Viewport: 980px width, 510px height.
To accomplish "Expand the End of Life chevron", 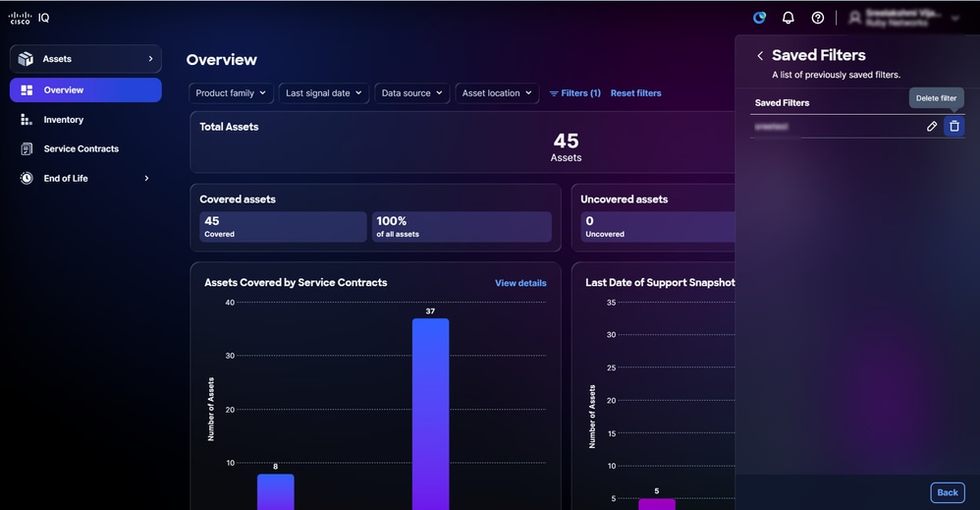I will (147, 178).
